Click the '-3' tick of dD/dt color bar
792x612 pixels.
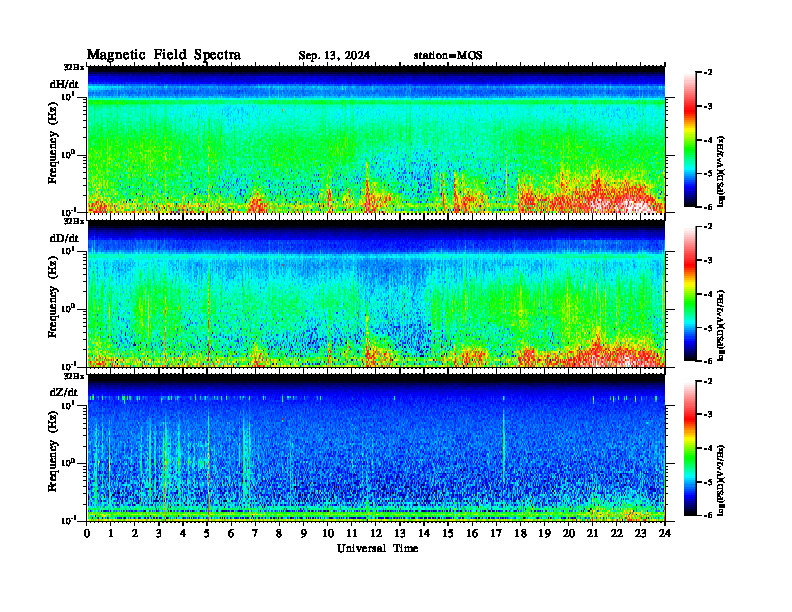[x=708, y=261]
